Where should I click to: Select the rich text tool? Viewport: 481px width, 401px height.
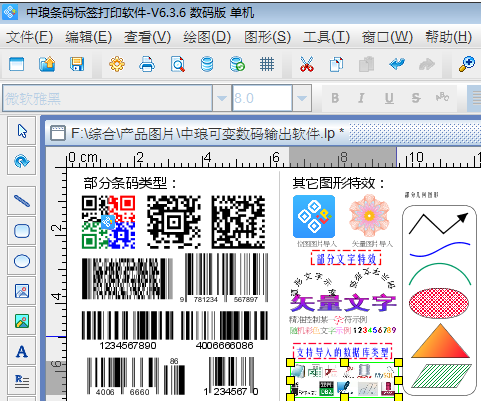[x=22, y=381]
